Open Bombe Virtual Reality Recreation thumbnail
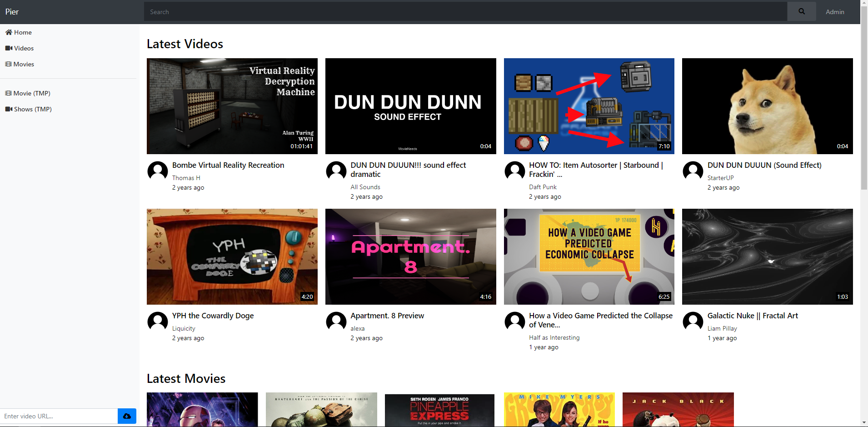 [232, 106]
